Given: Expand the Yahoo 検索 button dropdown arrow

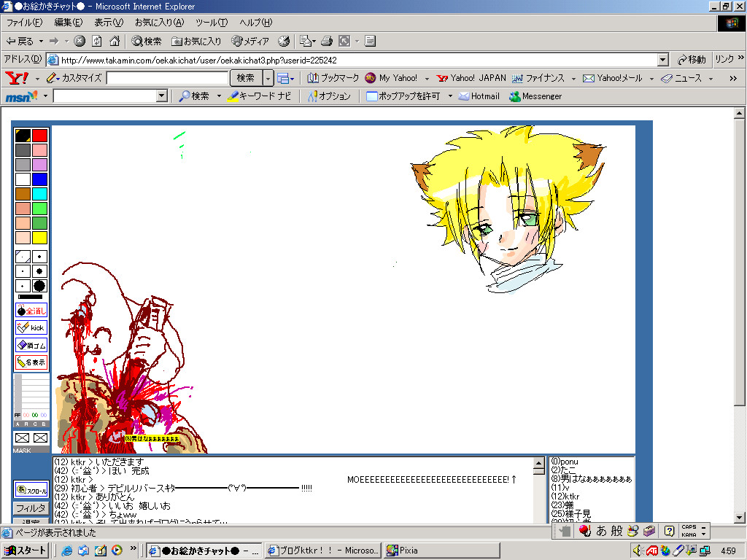Looking at the screenshot, I should (268, 78).
